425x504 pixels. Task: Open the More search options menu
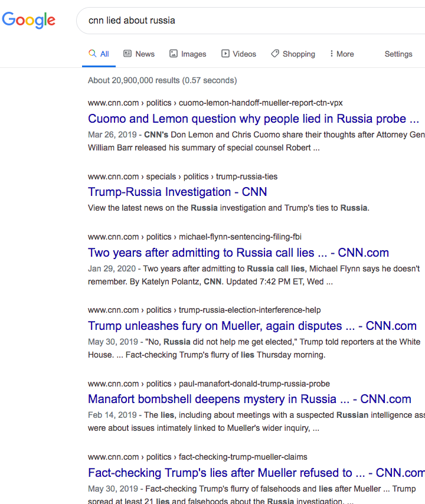[x=342, y=54]
